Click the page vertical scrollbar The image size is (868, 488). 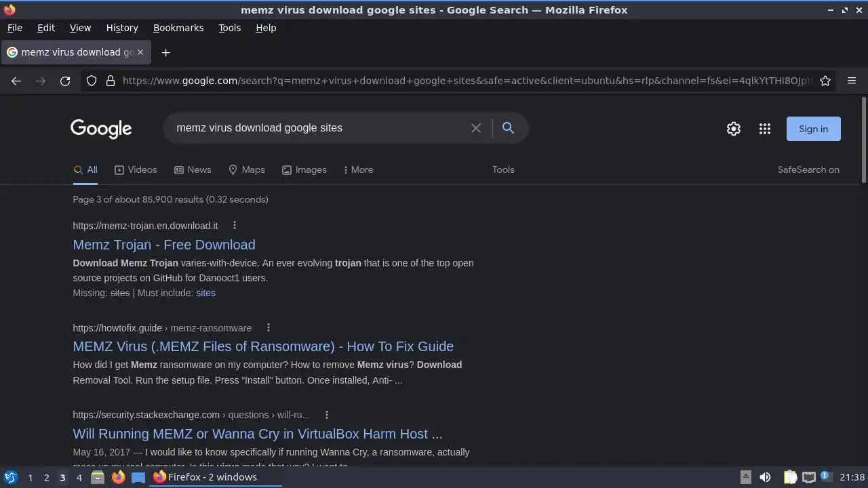click(x=864, y=140)
